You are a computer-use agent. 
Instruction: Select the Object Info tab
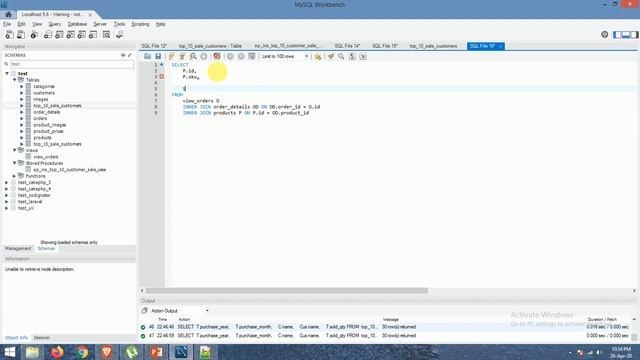click(16, 338)
